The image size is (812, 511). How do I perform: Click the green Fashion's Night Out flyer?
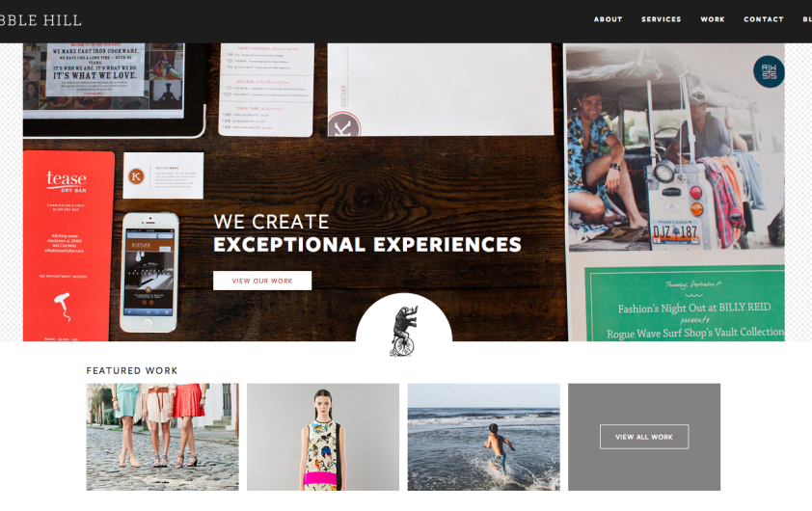point(685,304)
